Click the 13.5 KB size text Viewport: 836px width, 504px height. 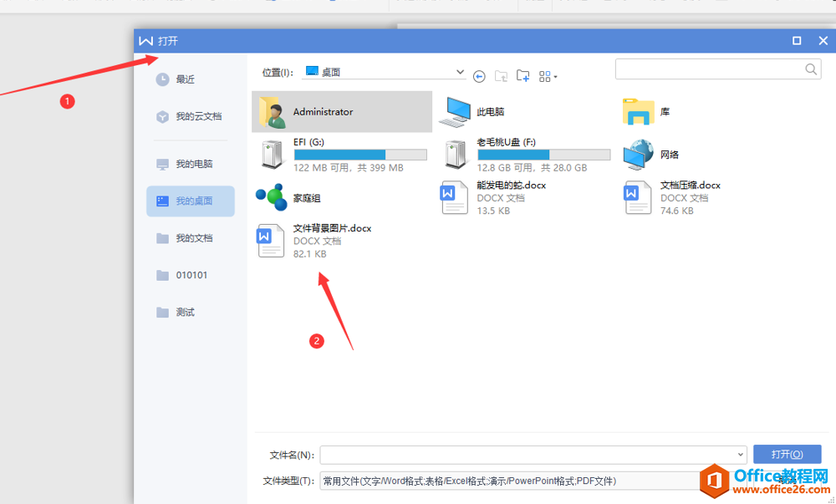tap(493, 211)
